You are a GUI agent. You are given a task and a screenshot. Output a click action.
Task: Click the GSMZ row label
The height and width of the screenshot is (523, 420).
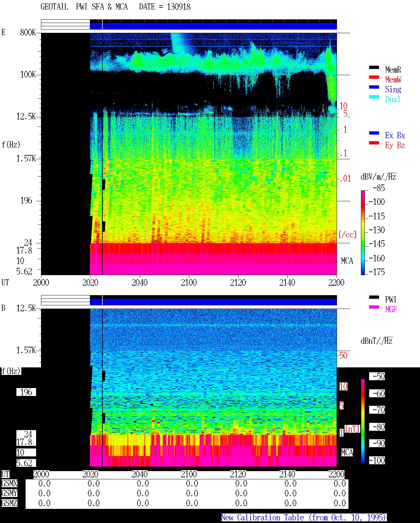pyautogui.click(x=9, y=503)
